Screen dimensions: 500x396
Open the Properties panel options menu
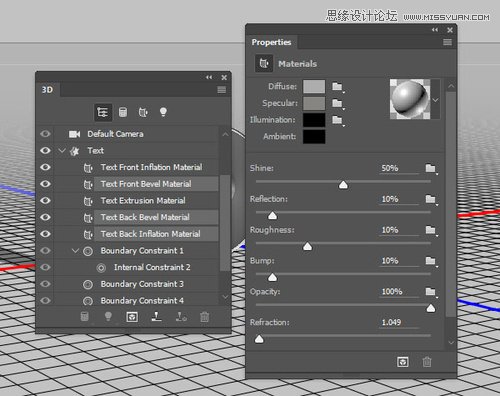tap(447, 42)
